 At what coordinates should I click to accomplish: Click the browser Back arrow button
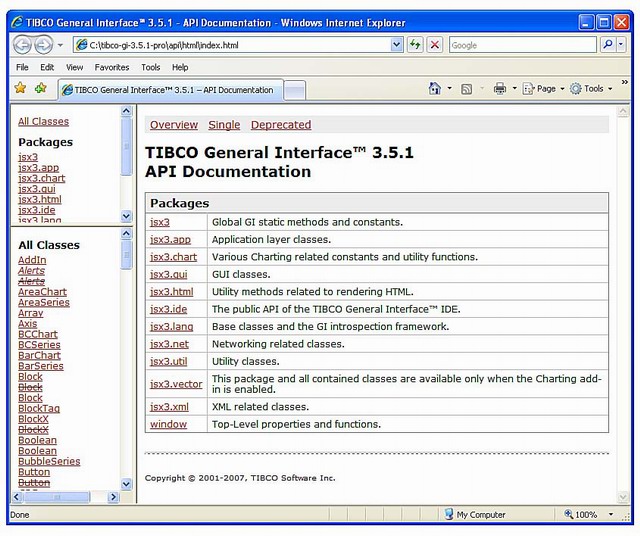[x=22, y=44]
